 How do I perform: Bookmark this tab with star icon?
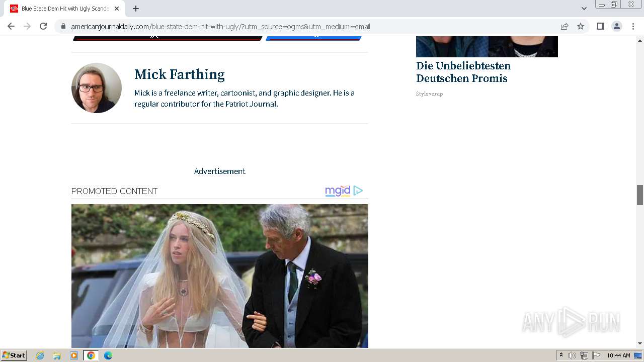point(581,26)
